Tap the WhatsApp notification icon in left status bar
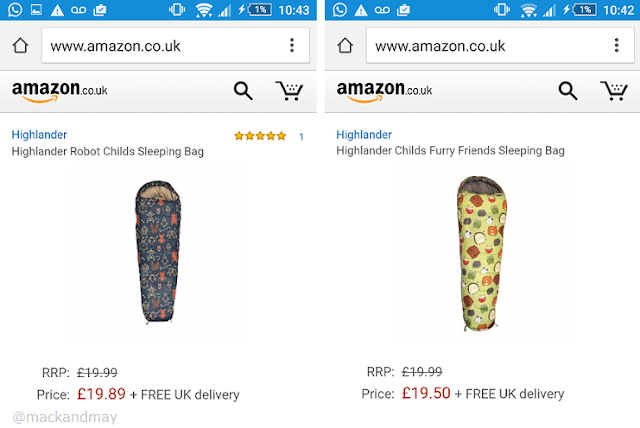 tap(12, 10)
